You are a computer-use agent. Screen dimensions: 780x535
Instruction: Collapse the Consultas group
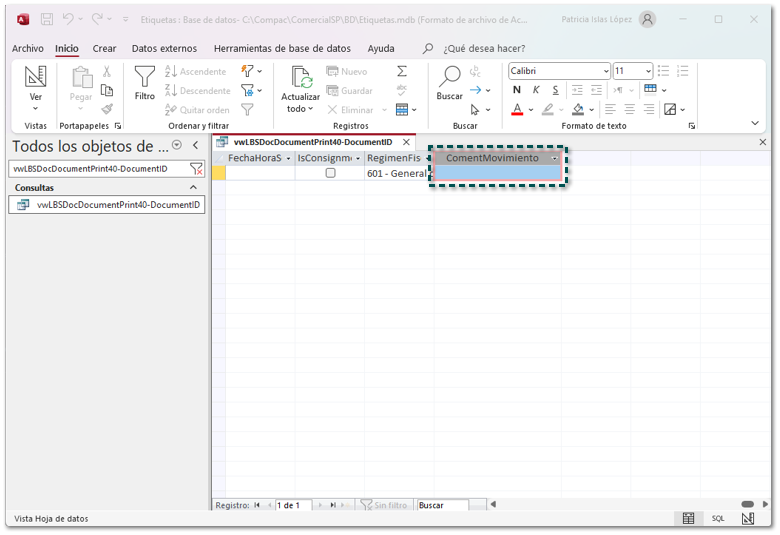pyautogui.click(x=194, y=188)
